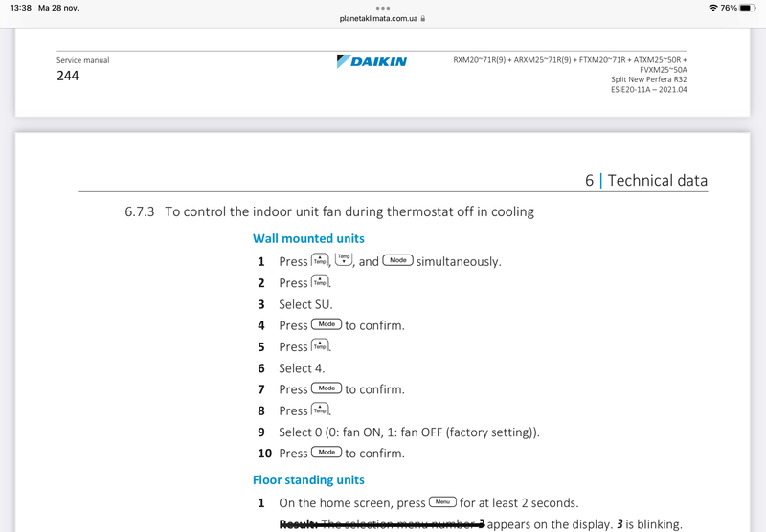Image resolution: width=766 pixels, height=532 pixels.
Task: Click the Menu button icon in floor standing step
Action: click(x=442, y=501)
